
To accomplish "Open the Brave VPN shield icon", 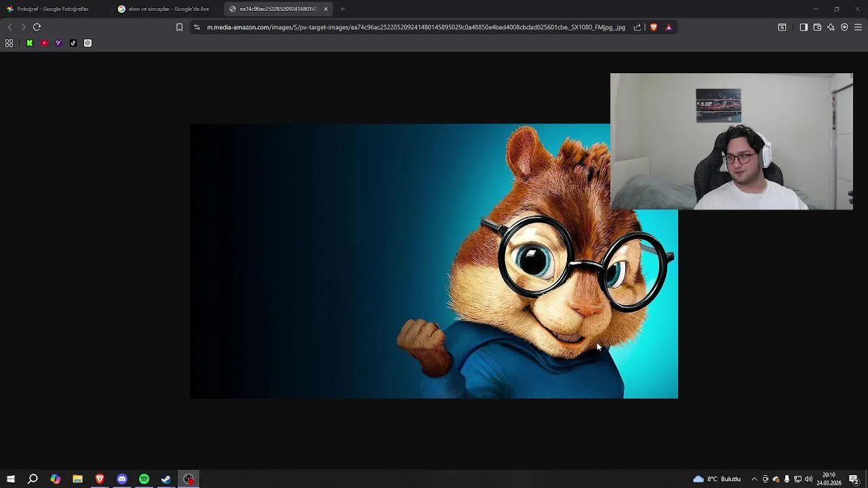I will [x=844, y=27].
